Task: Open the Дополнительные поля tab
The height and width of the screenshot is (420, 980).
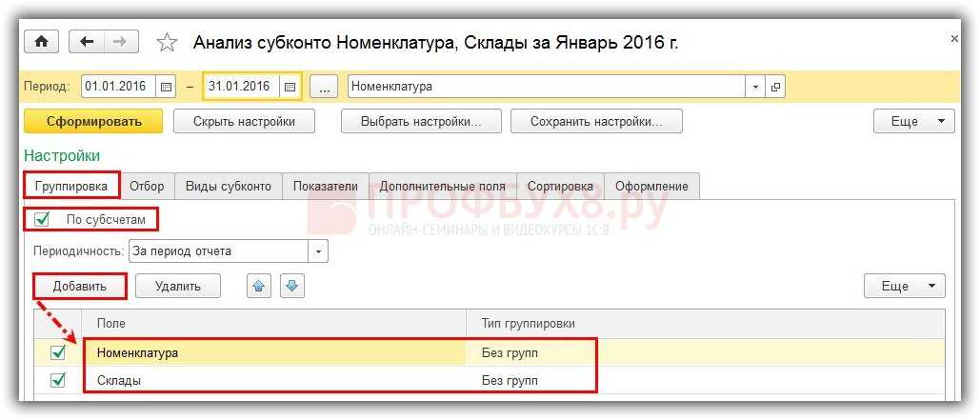Action: [x=443, y=187]
